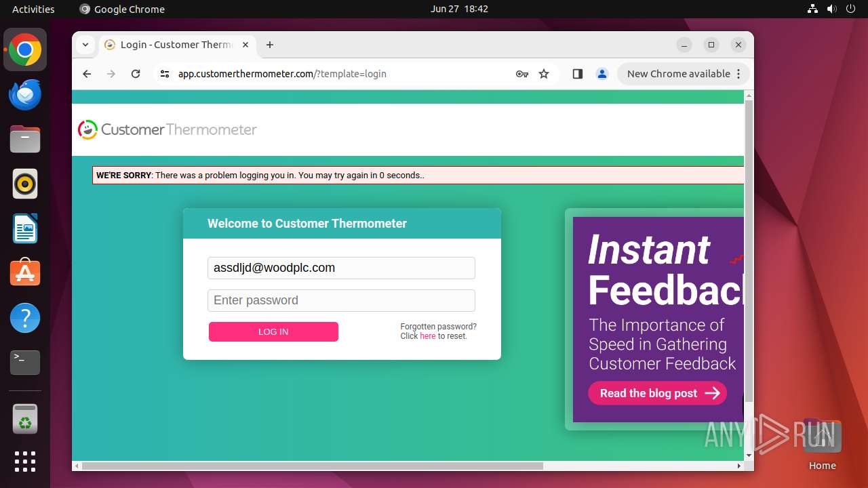868x488 pixels.
Task: Open the power tray icon
Action: 851,9
